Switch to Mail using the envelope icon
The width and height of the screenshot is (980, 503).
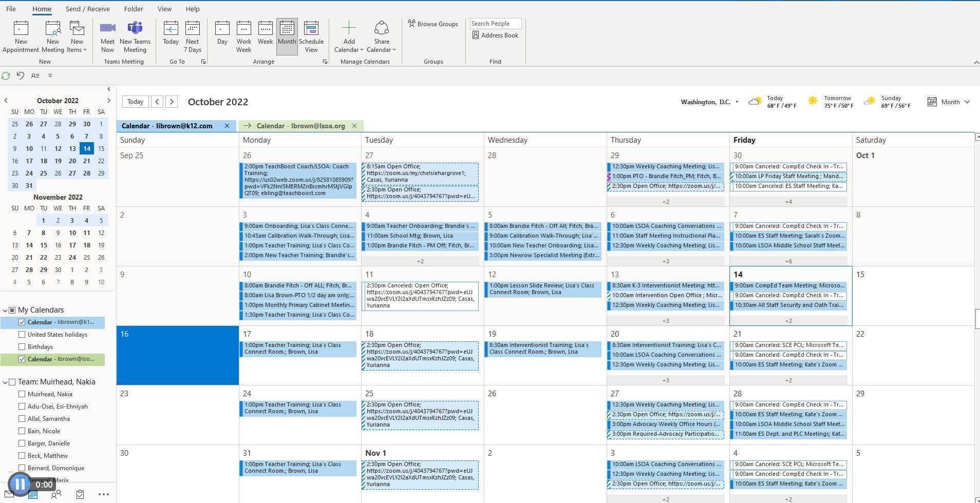8,494
